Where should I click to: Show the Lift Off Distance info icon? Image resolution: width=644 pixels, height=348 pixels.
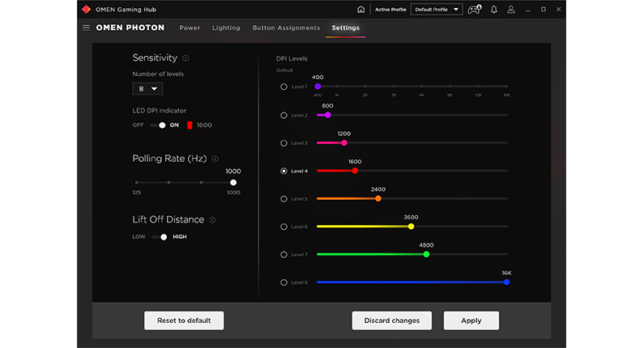pos(212,220)
